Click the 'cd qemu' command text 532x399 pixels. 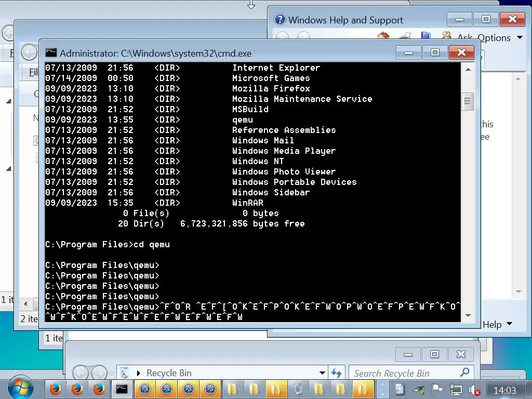tap(152, 245)
